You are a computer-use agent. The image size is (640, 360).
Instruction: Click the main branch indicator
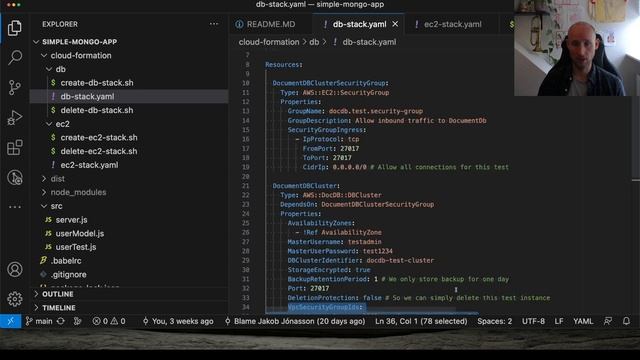(39, 321)
